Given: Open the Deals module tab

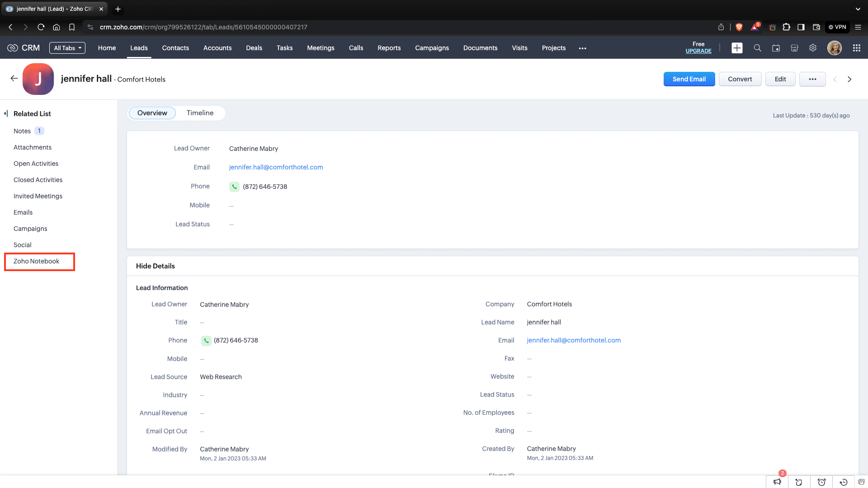Looking at the screenshot, I should (x=254, y=48).
